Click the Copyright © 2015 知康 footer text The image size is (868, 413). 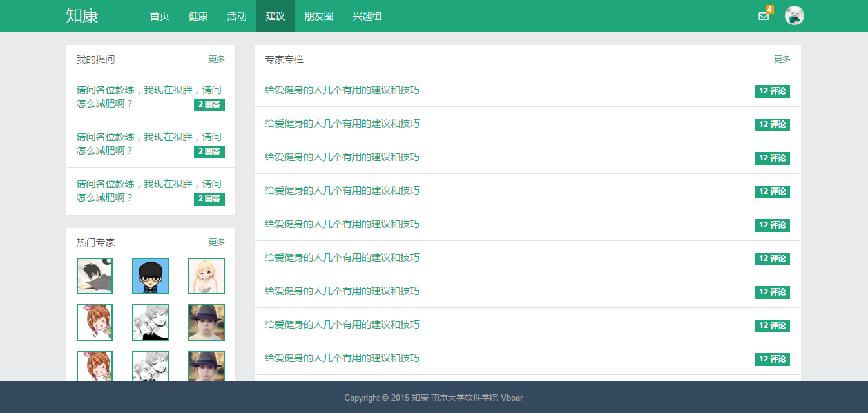point(434,398)
